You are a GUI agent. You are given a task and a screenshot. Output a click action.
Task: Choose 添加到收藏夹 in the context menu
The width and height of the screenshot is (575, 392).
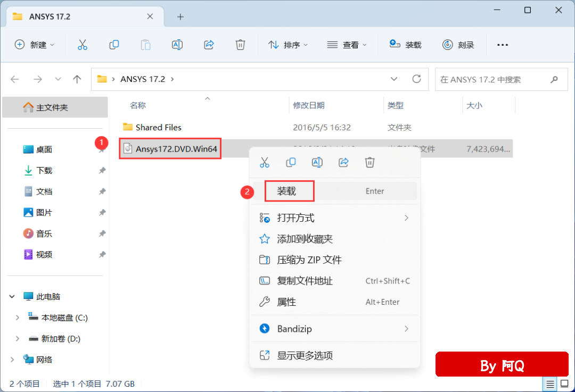335,239
